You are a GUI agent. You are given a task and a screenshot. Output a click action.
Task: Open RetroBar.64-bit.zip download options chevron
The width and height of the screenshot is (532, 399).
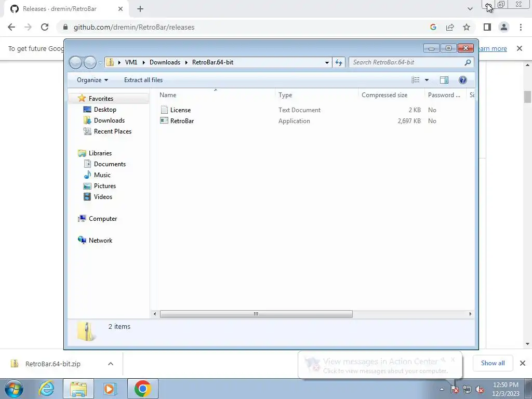110,364
